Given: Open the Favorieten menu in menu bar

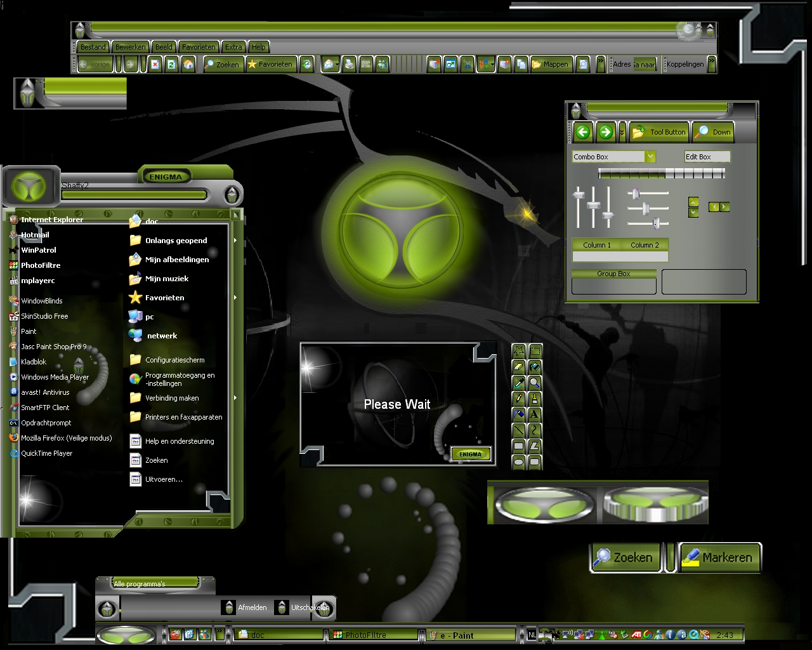Looking at the screenshot, I should tap(199, 47).
